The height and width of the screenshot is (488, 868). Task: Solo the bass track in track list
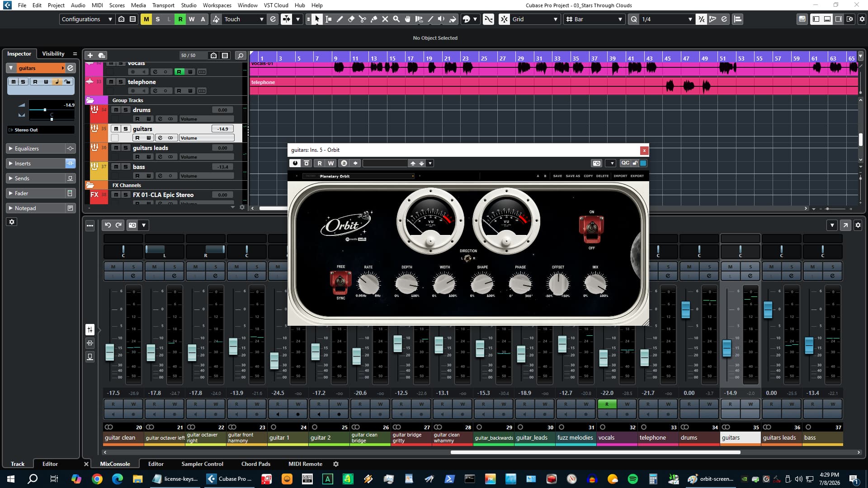(x=126, y=167)
